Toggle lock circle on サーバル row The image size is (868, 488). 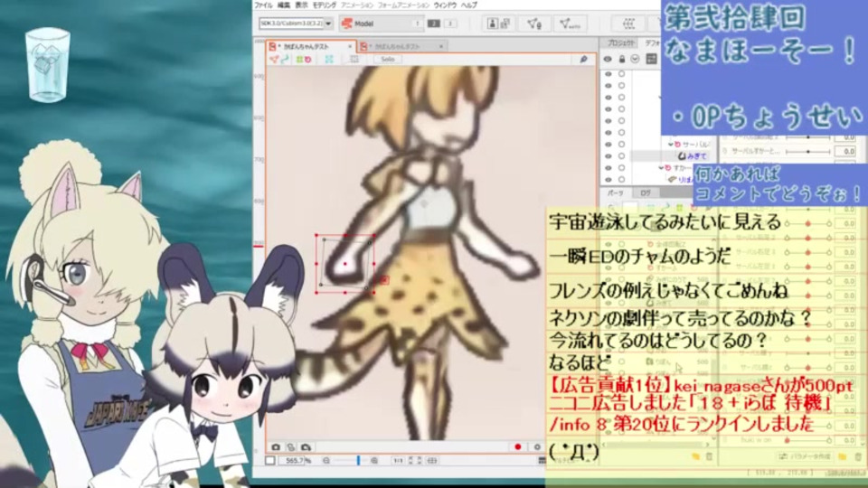(x=622, y=145)
